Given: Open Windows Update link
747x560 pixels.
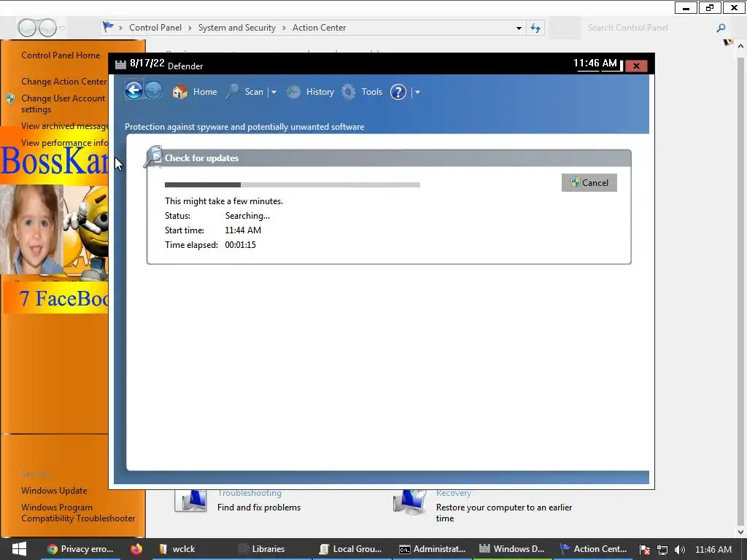Looking at the screenshot, I should coord(54,491).
